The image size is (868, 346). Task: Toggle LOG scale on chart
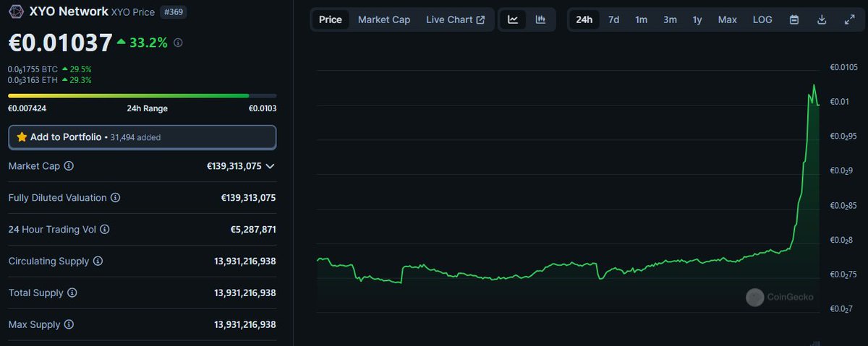(x=762, y=20)
